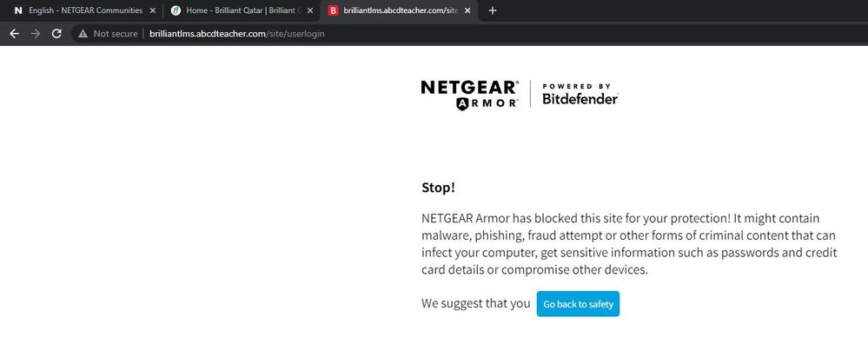
Task: Click the Not secure warning triangle icon
Action: 83,34
